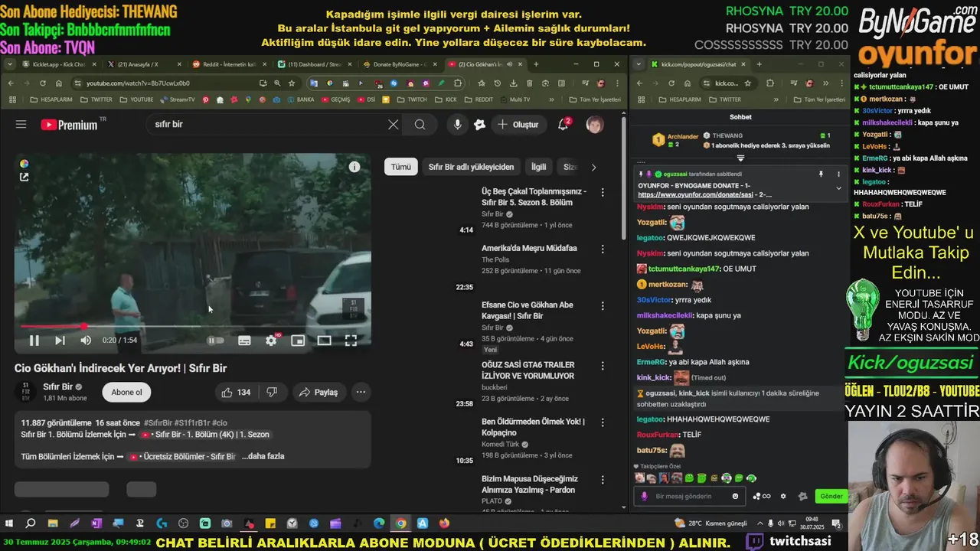Collapse the pinned OYUNFOR message
The image size is (980, 551).
[x=838, y=187]
